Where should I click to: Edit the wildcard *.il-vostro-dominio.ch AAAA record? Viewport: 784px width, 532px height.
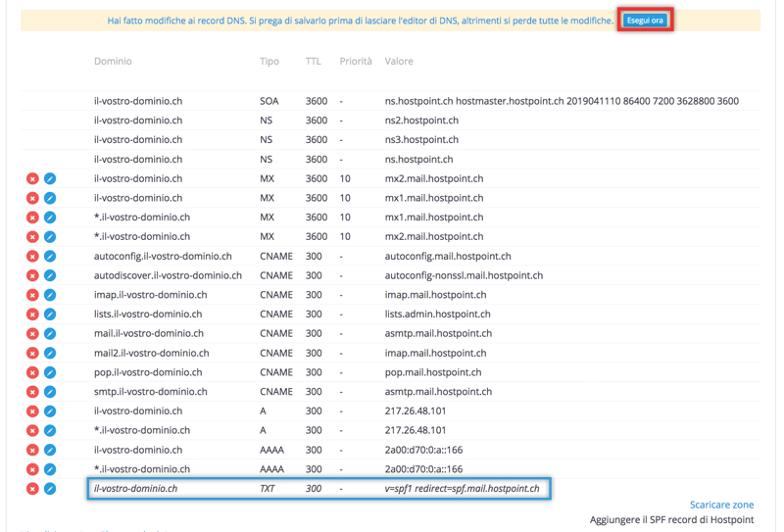point(50,469)
